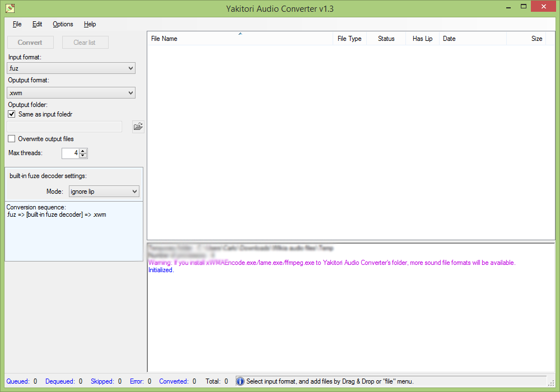Uncheck Same as input folder checkbox

coord(12,114)
